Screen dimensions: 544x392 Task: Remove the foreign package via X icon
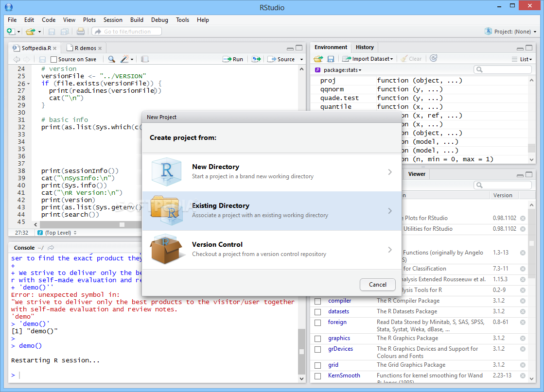tap(523, 323)
